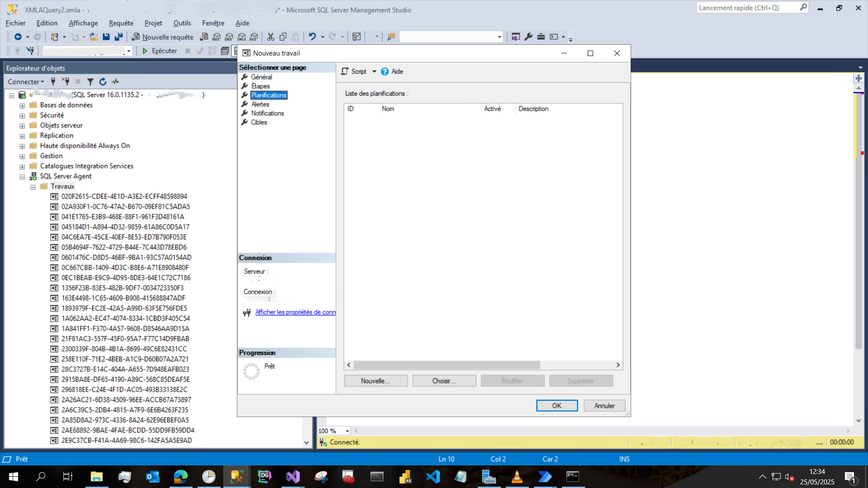Open the Affichage menu
The image size is (868, 488).
coord(83,23)
